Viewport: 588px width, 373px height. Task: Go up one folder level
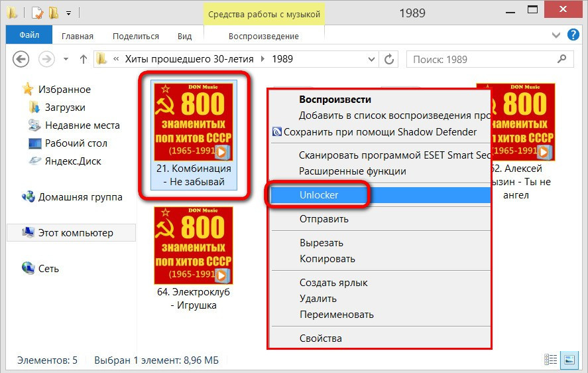click(84, 59)
